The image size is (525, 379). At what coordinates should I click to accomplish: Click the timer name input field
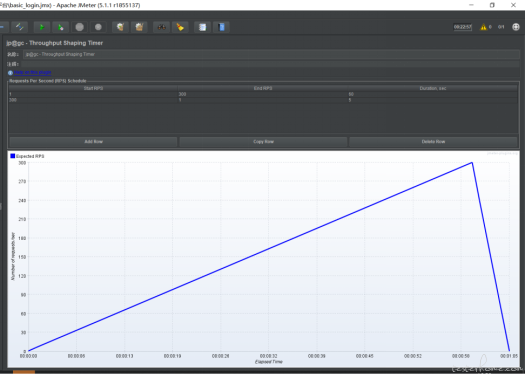(271, 54)
